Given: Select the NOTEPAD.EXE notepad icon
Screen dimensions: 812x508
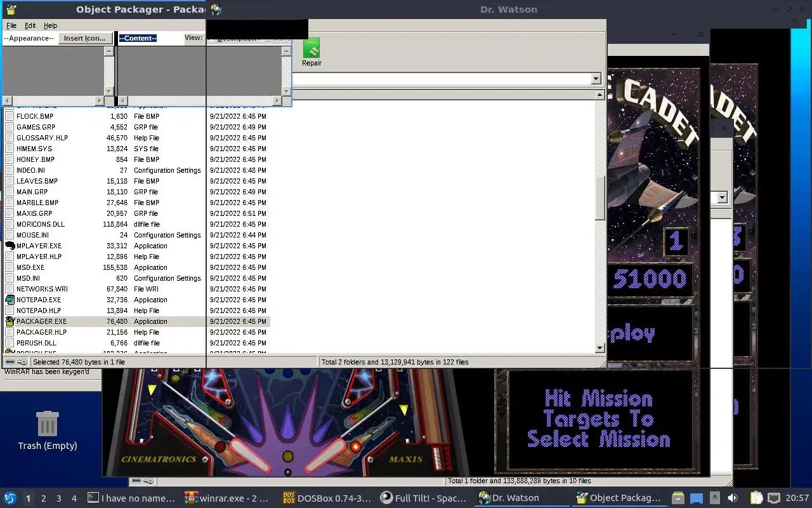Looking at the screenshot, I should (10, 300).
